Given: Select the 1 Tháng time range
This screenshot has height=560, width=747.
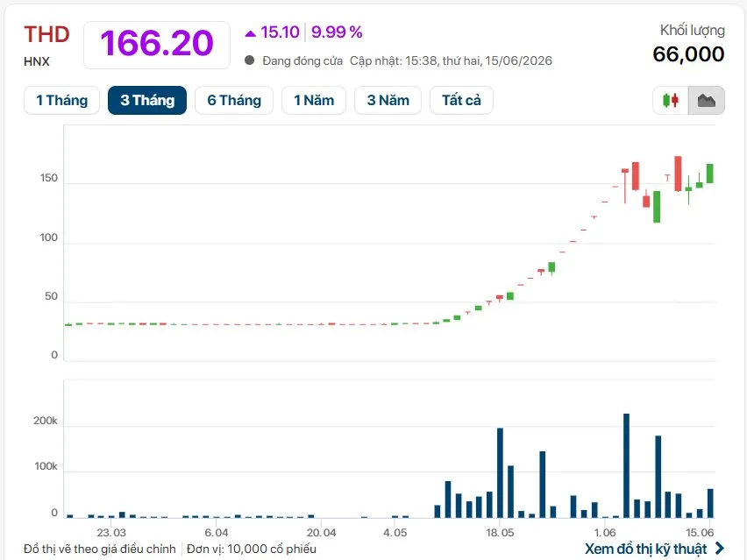Looking at the screenshot, I should pyautogui.click(x=62, y=101).
